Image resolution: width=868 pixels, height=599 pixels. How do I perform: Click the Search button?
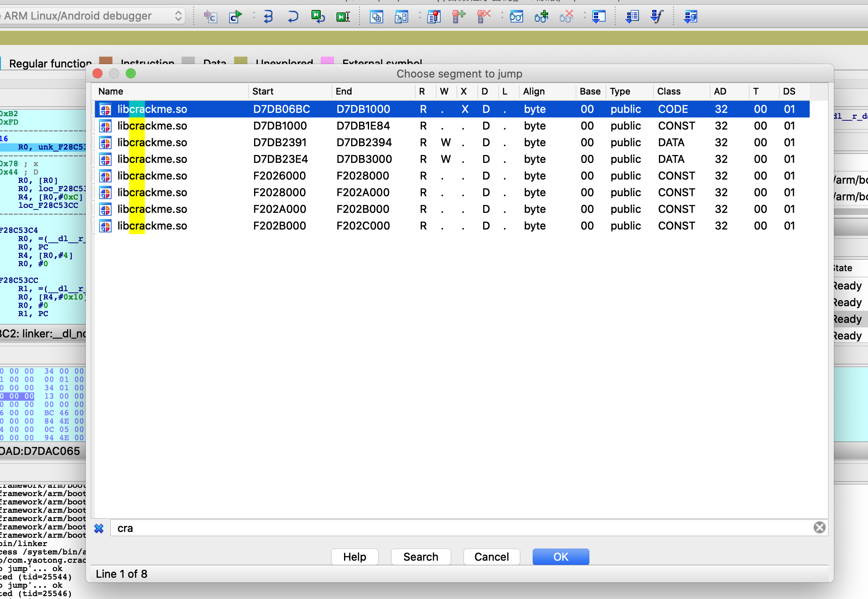[421, 557]
